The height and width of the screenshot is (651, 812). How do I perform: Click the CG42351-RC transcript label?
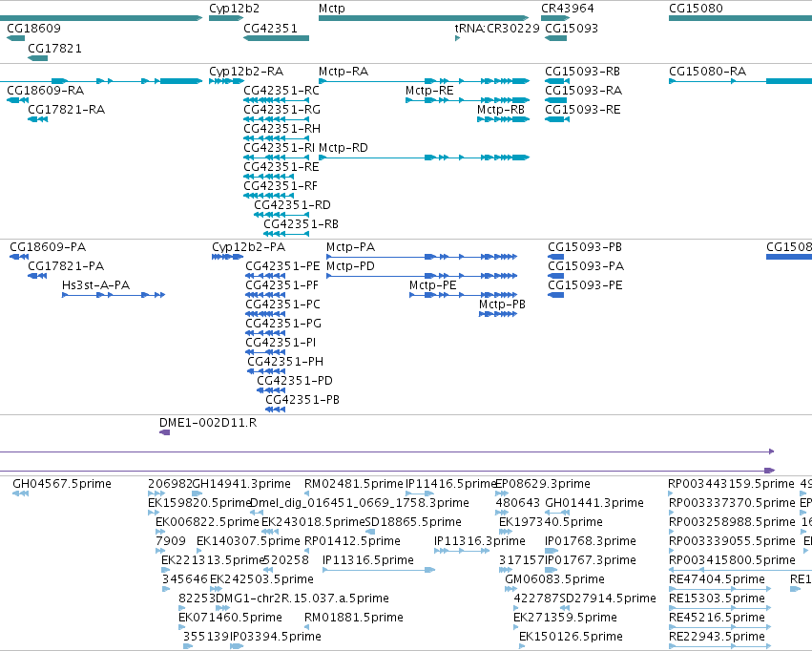[x=281, y=90]
